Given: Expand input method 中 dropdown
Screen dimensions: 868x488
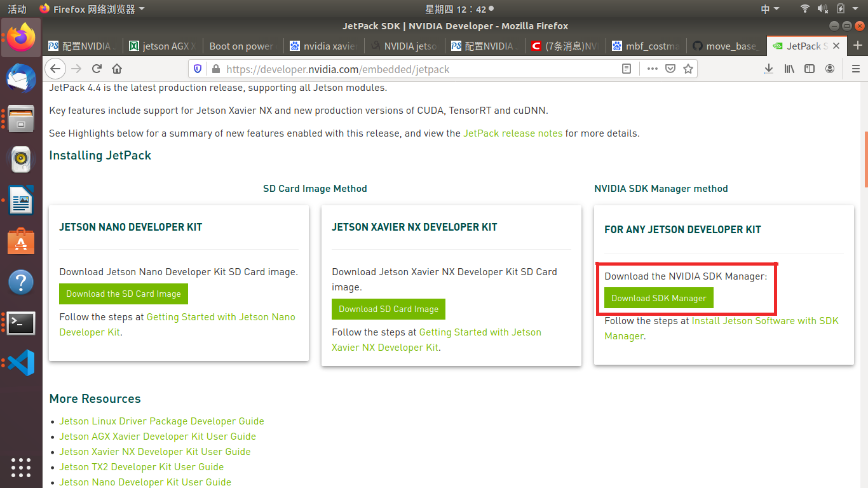Looking at the screenshot, I should 770,9.
